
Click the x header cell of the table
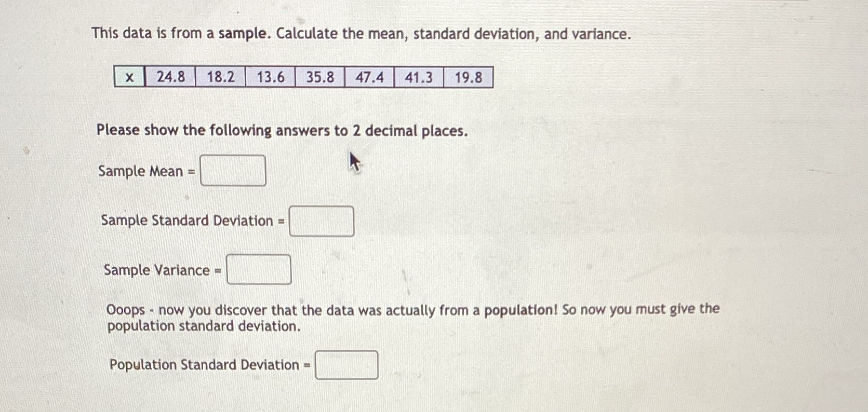(128, 77)
